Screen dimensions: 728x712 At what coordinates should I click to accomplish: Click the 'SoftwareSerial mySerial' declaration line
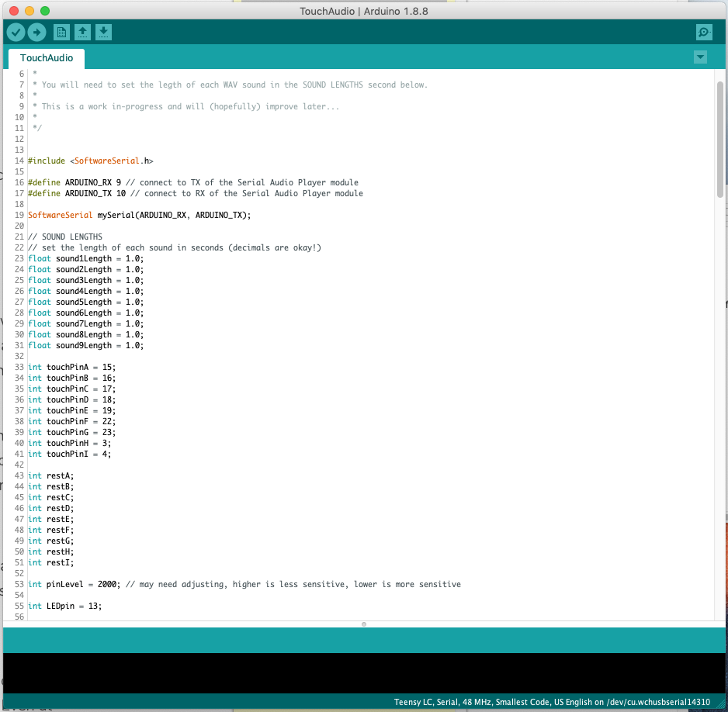139,215
